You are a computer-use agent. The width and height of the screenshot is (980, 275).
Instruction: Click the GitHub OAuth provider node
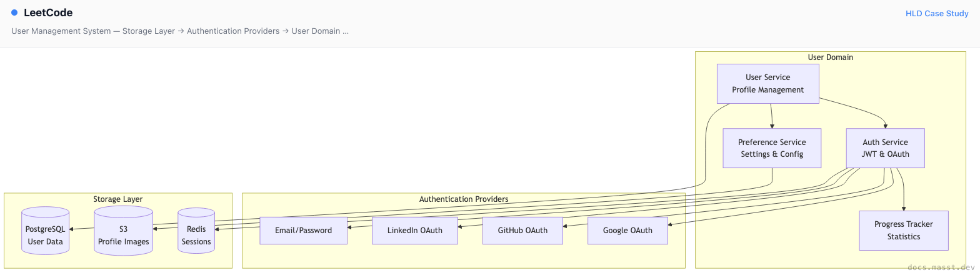[x=522, y=231]
